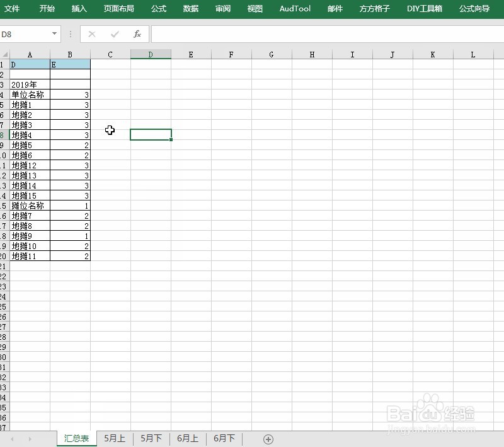The image size is (504, 447).
Task: Click next sheet scroll arrow
Action: [30, 439]
